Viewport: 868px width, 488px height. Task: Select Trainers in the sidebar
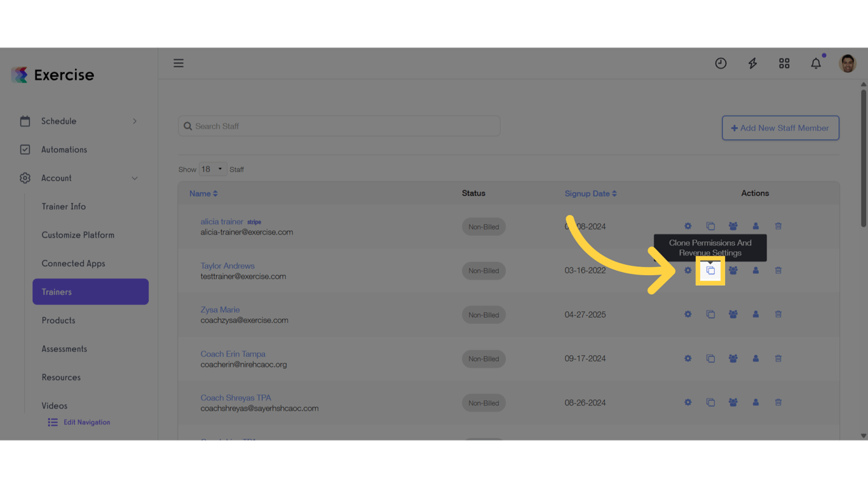tap(56, 292)
